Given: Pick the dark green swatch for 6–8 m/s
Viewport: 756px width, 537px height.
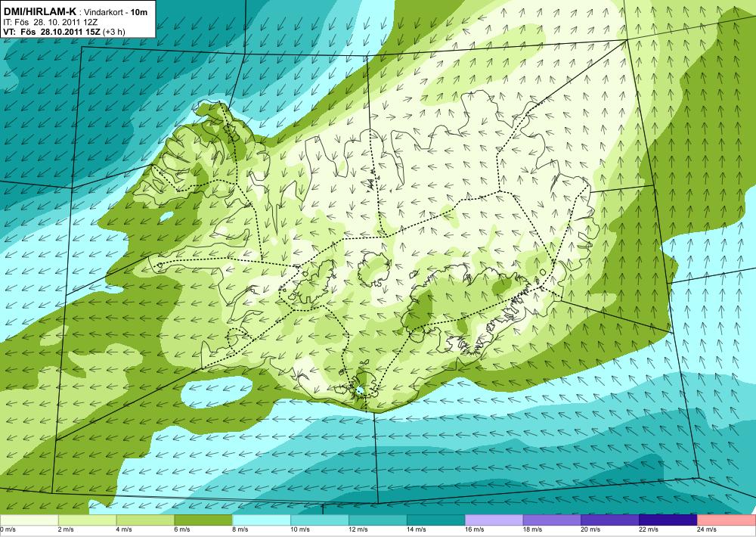Looking at the screenshot, I should 203,520.
